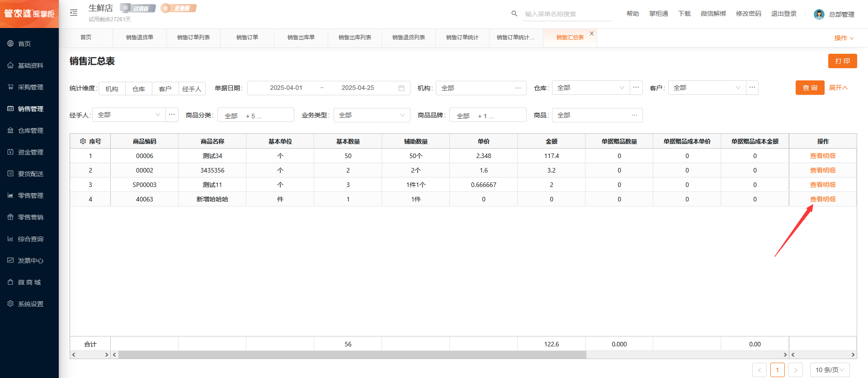Screen dimensions: 868x378
Task: Click the 打印 button
Action: (843, 61)
